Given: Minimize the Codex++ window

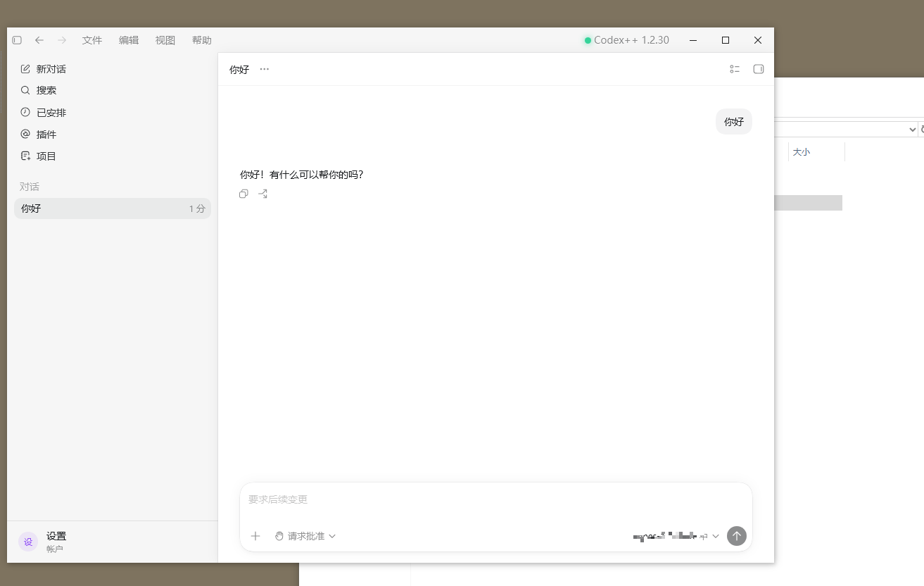Looking at the screenshot, I should (x=693, y=40).
